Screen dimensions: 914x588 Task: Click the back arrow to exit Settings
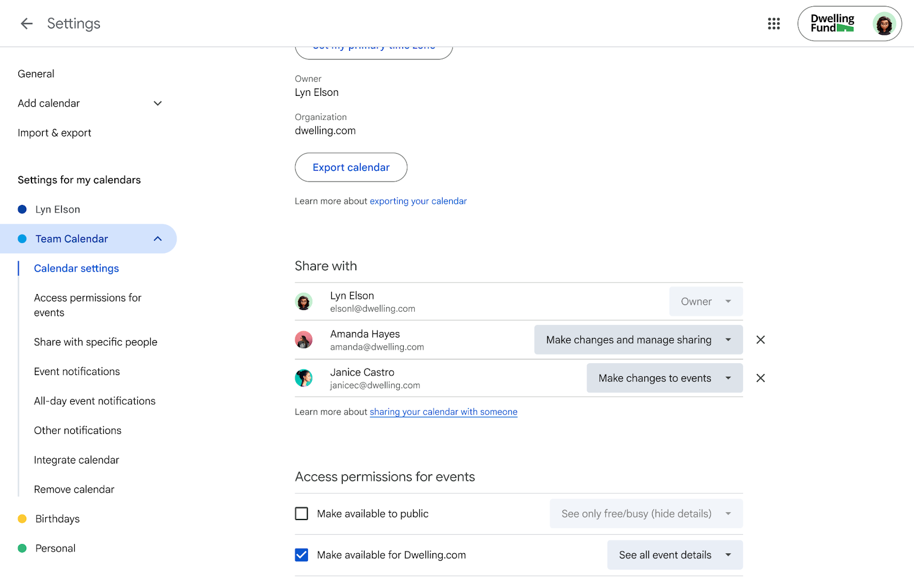point(26,23)
